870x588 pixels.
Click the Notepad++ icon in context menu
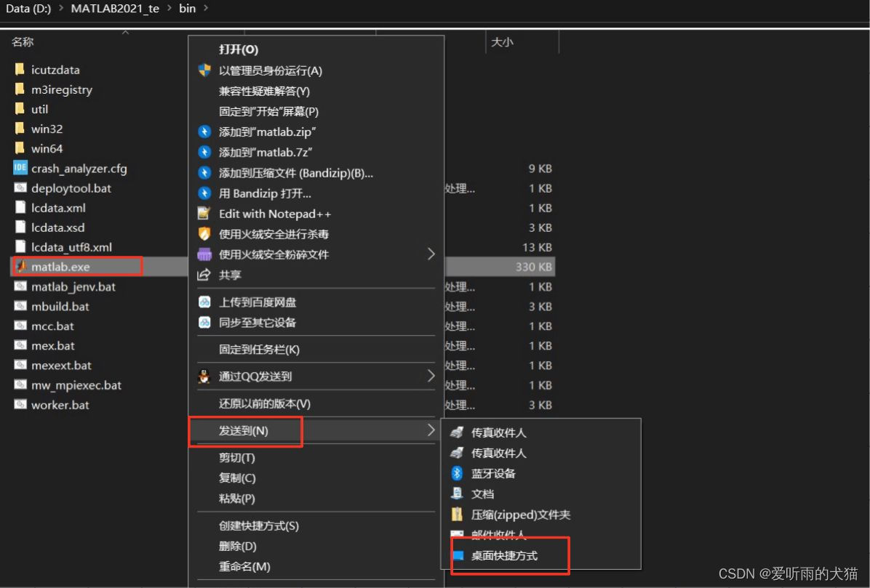tap(204, 214)
